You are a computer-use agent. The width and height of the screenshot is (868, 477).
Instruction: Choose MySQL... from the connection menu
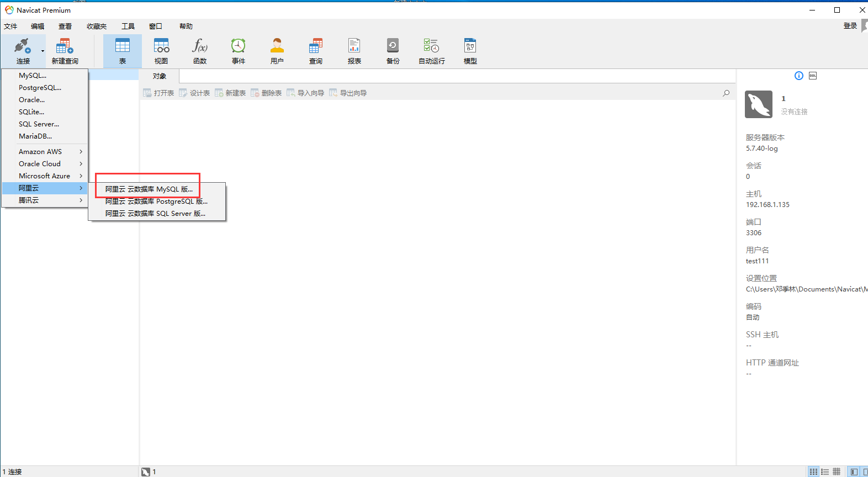pos(45,76)
